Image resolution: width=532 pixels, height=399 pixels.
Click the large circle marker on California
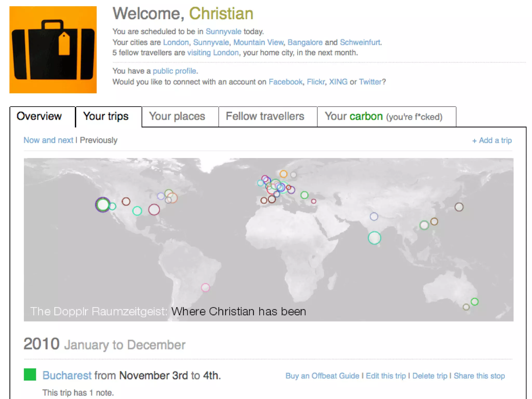[x=103, y=205]
